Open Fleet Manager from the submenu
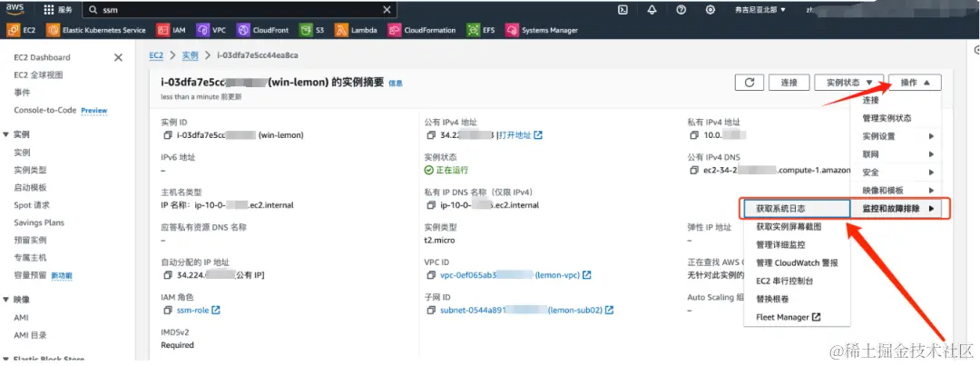The image size is (980, 366). [x=797, y=317]
